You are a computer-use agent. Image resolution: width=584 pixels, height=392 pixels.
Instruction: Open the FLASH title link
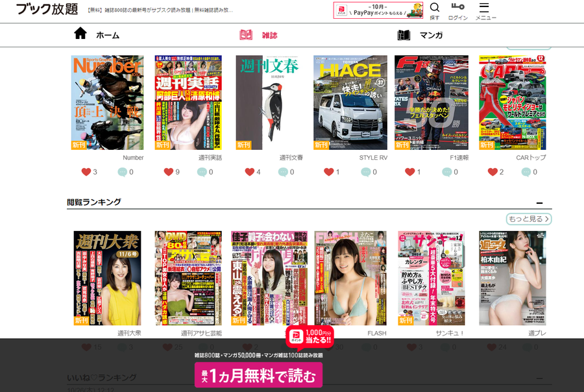tap(376, 333)
